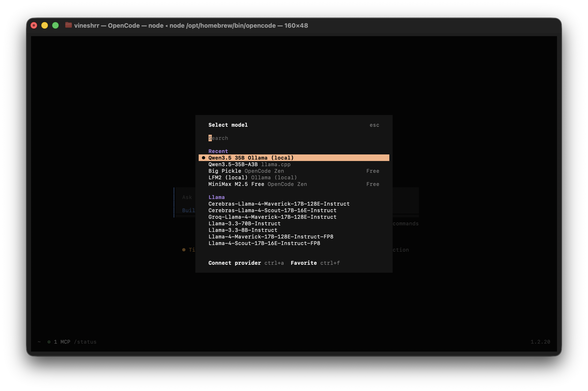Collapse the Recent models section header
Viewport: 588px width, 391px height.
point(218,151)
